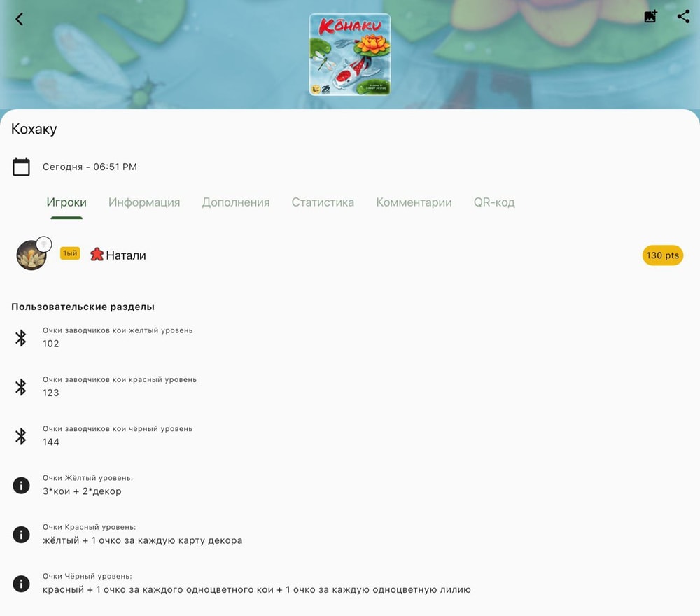Open the Дополнения tab
This screenshot has height=616, width=700.
click(x=236, y=202)
